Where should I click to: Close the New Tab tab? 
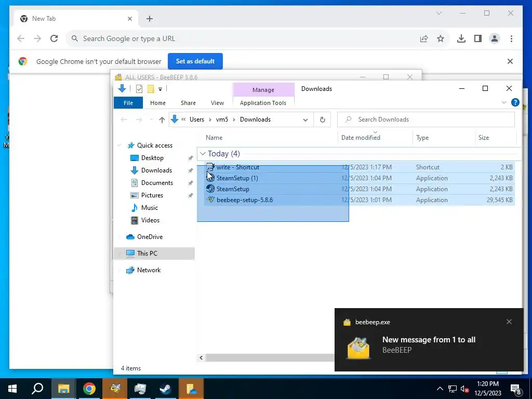pos(129,19)
